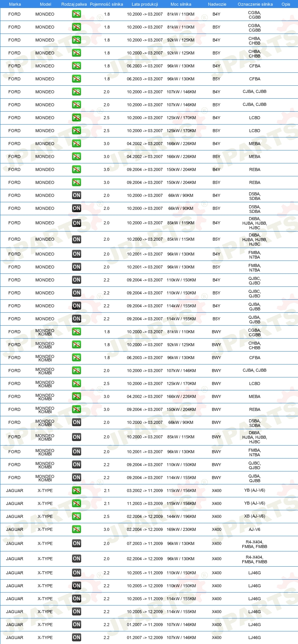Click FMBA, N7BA code in Mondeo B5Y row

pyautogui.click(x=255, y=268)
